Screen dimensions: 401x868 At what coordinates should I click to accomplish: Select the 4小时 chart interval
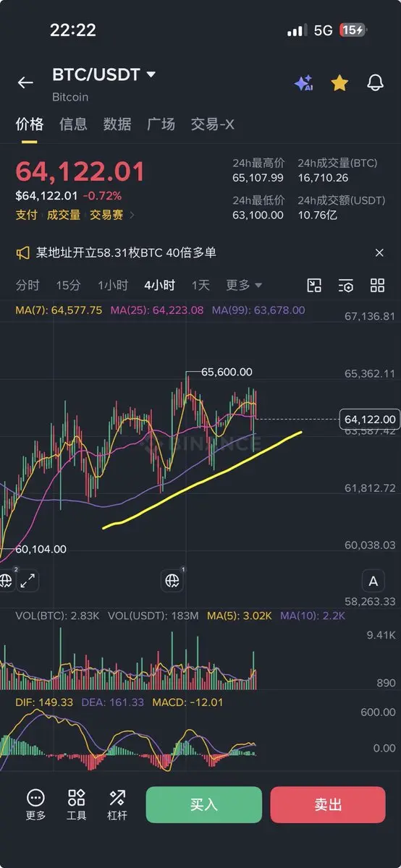point(159,285)
